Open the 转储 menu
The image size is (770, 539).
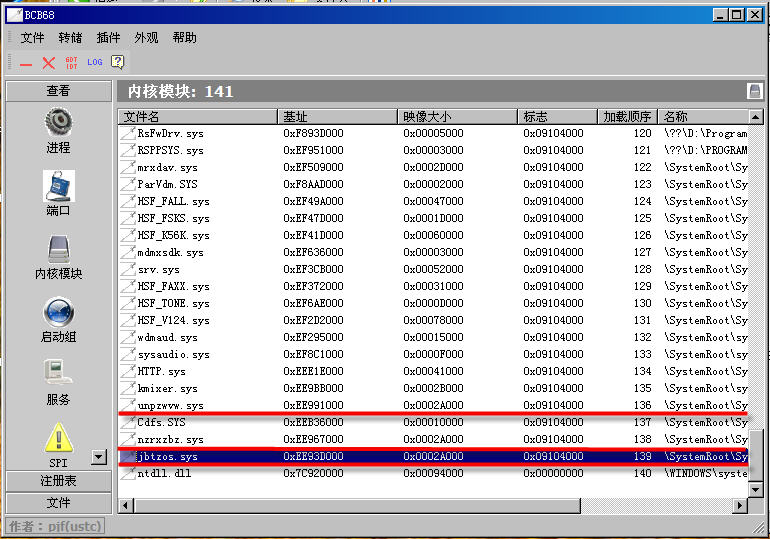tap(70, 38)
